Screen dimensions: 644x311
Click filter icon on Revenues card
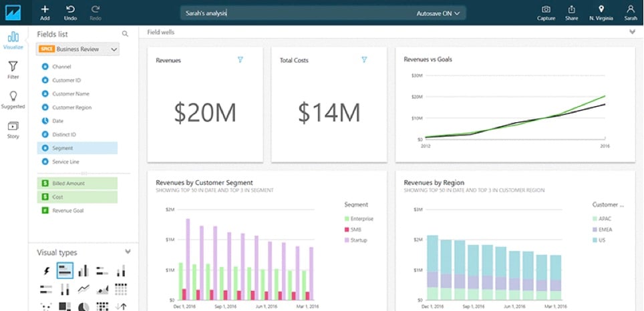[x=240, y=60]
